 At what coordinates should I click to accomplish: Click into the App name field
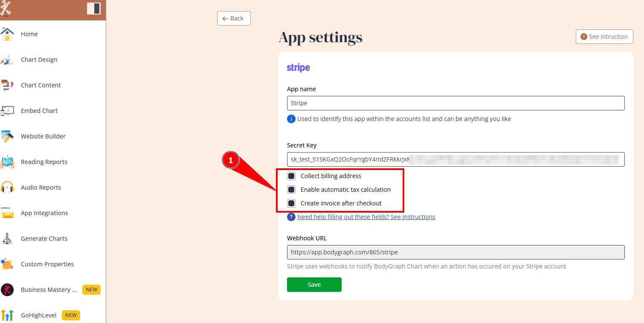pos(456,103)
